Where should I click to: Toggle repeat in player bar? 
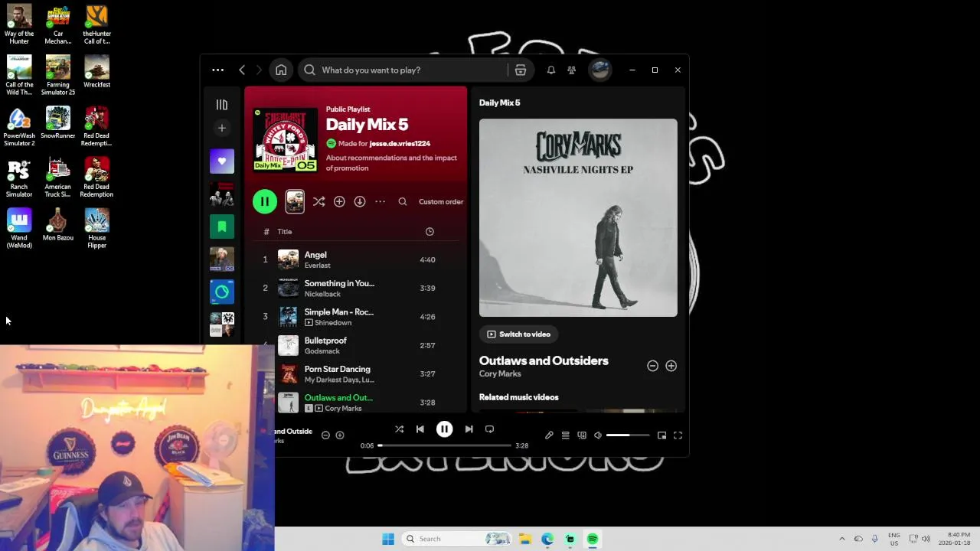(x=489, y=429)
